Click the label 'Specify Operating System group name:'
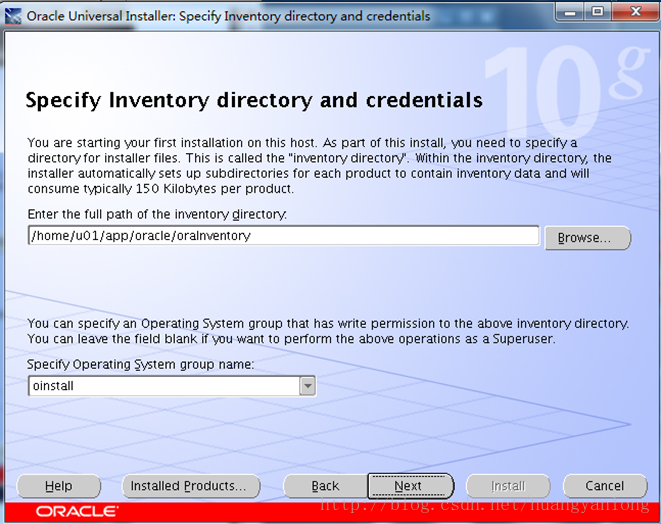Viewport: 661px width, 524px height. 141,364
